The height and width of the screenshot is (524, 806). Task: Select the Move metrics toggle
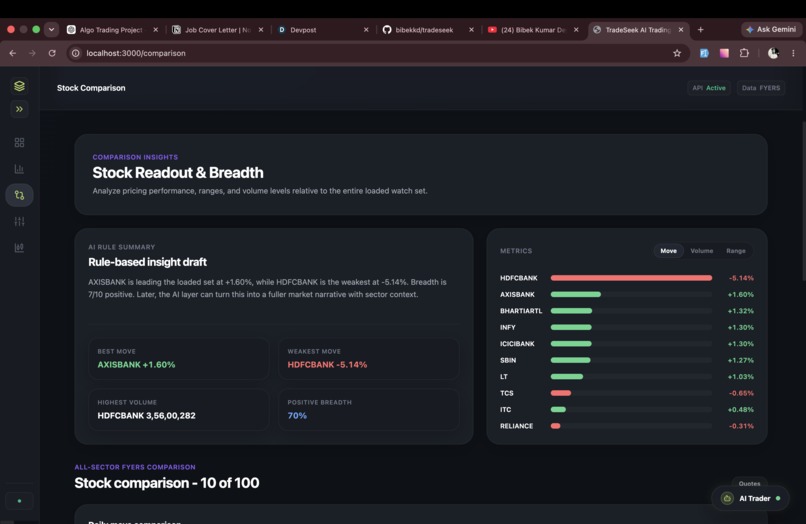click(x=668, y=251)
